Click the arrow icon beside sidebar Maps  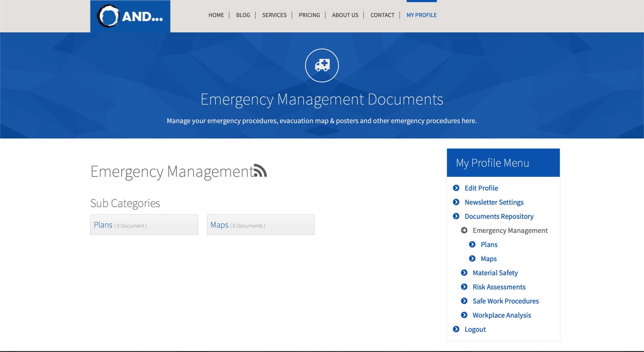click(472, 259)
